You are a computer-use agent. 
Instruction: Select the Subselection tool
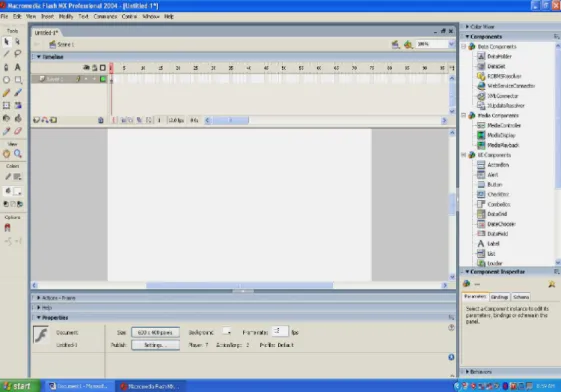point(18,42)
